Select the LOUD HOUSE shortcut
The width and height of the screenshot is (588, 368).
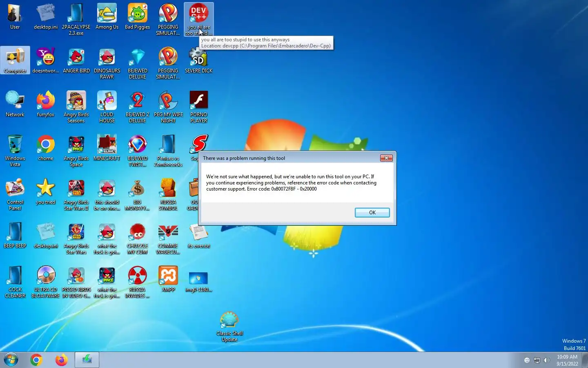pos(107,107)
